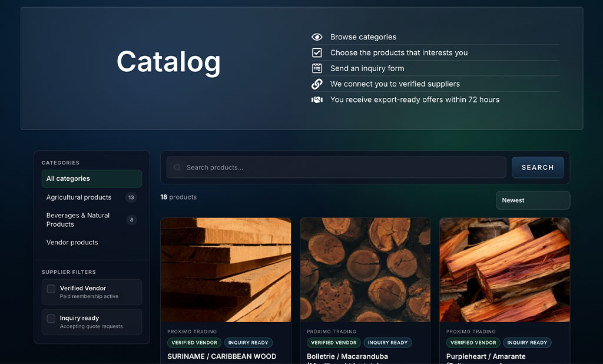The height and width of the screenshot is (364, 603).
Task: Enable the Verified Vendor checkbox
Action: [x=51, y=289]
